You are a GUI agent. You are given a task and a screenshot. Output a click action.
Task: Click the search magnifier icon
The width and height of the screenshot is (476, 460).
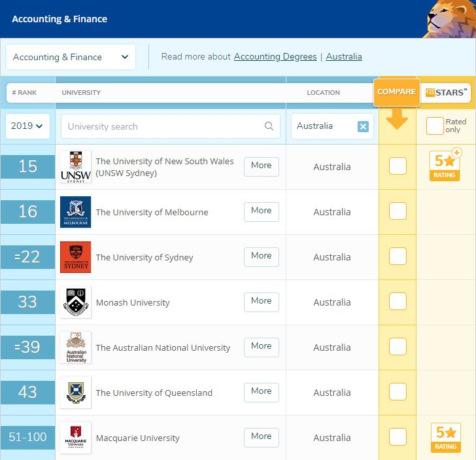click(x=269, y=126)
